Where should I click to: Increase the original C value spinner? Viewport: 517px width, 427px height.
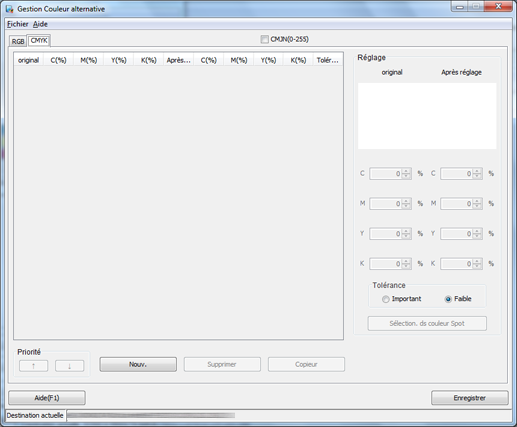coord(406,171)
